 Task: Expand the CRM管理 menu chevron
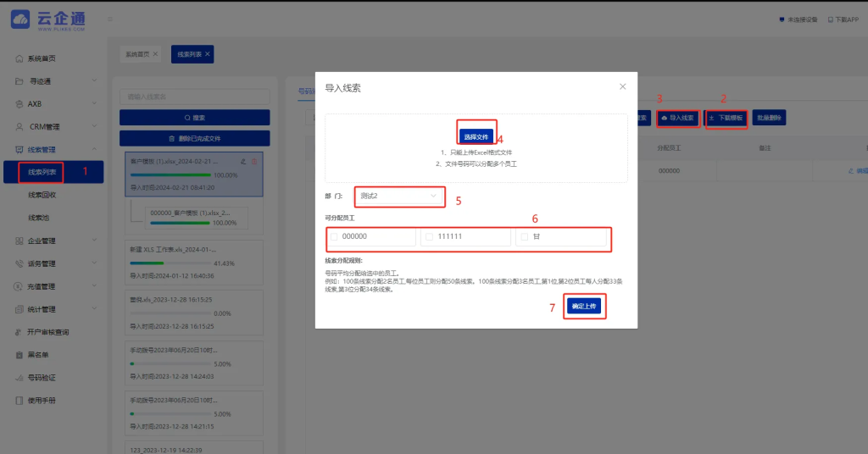94,126
